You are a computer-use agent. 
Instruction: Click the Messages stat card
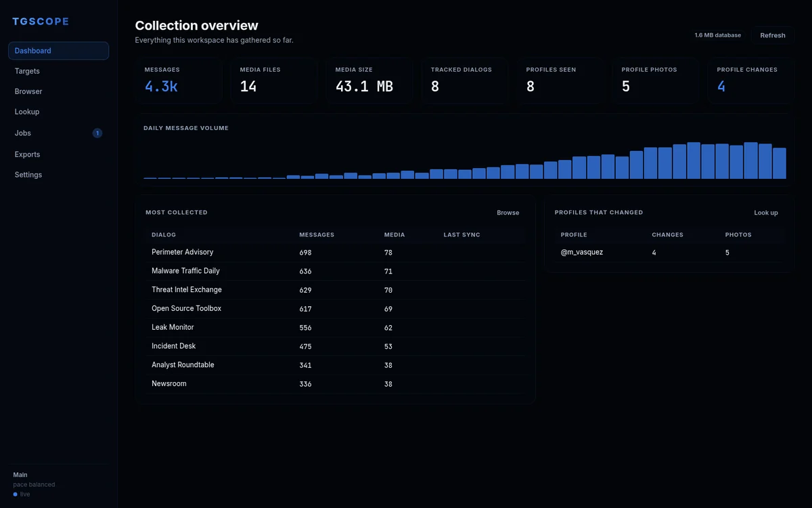[178, 81]
